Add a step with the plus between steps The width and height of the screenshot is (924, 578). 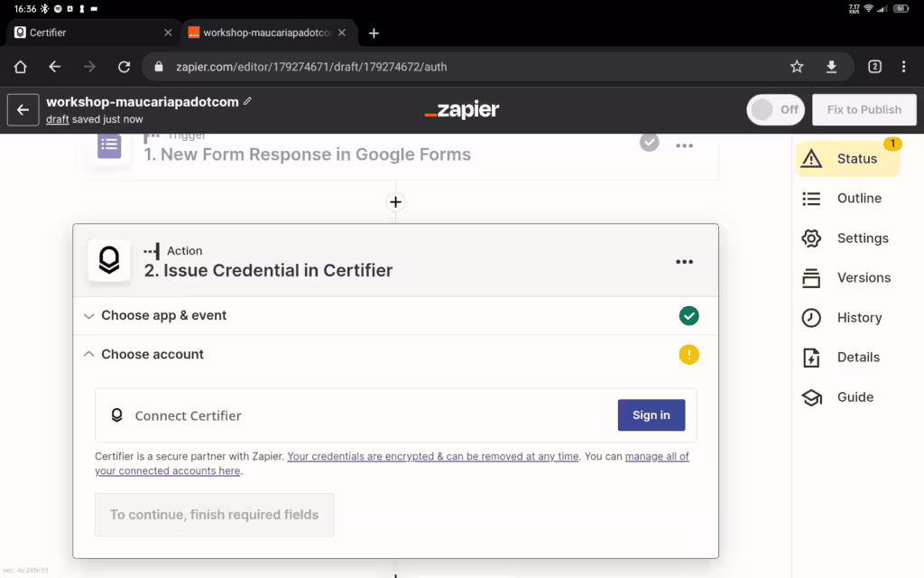click(395, 202)
